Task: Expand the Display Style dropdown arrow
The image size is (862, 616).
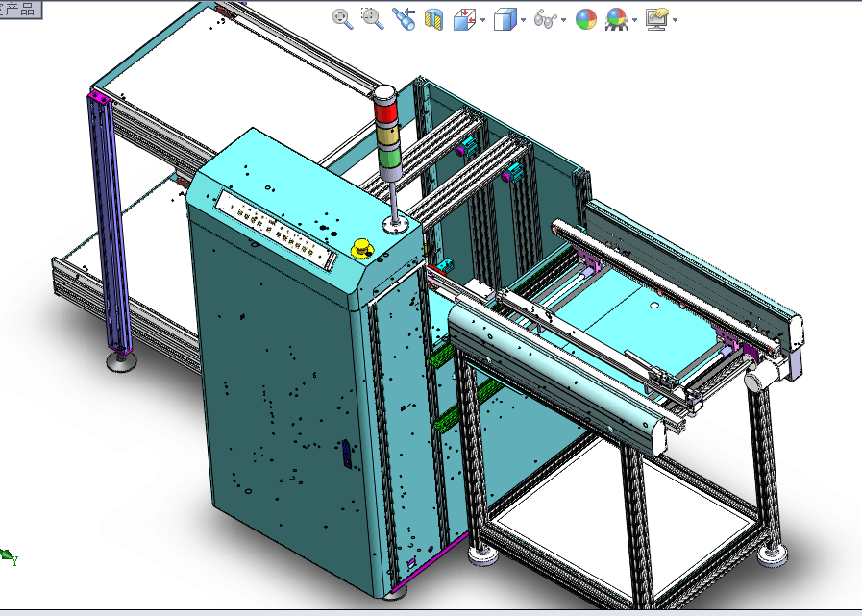Action: (523, 19)
